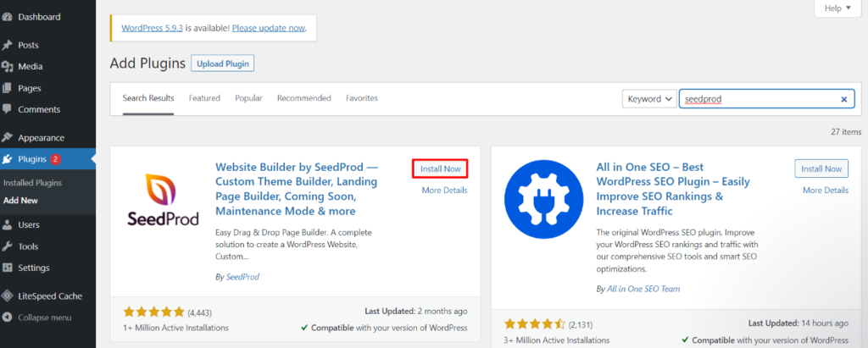
Task: Switch to the Search Results tab
Action: 148,98
